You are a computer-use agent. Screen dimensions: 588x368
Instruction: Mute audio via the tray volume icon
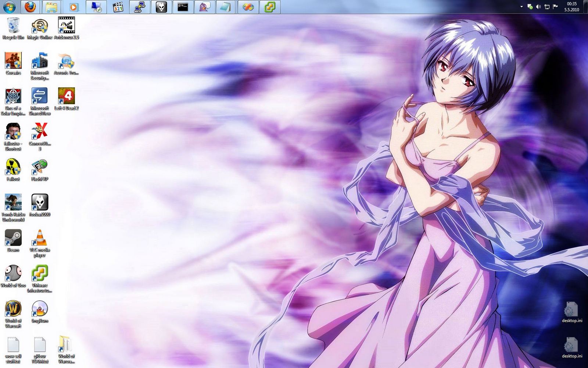click(538, 6)
